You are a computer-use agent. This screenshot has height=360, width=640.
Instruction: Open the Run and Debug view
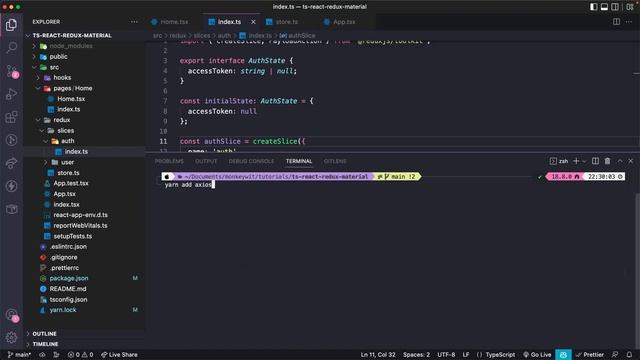pos(11,94)
